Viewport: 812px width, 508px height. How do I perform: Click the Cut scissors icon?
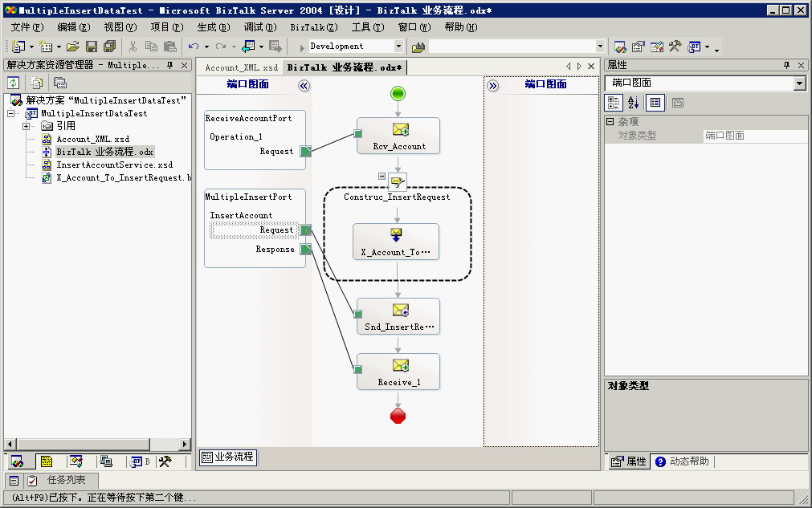coord(133,47)
